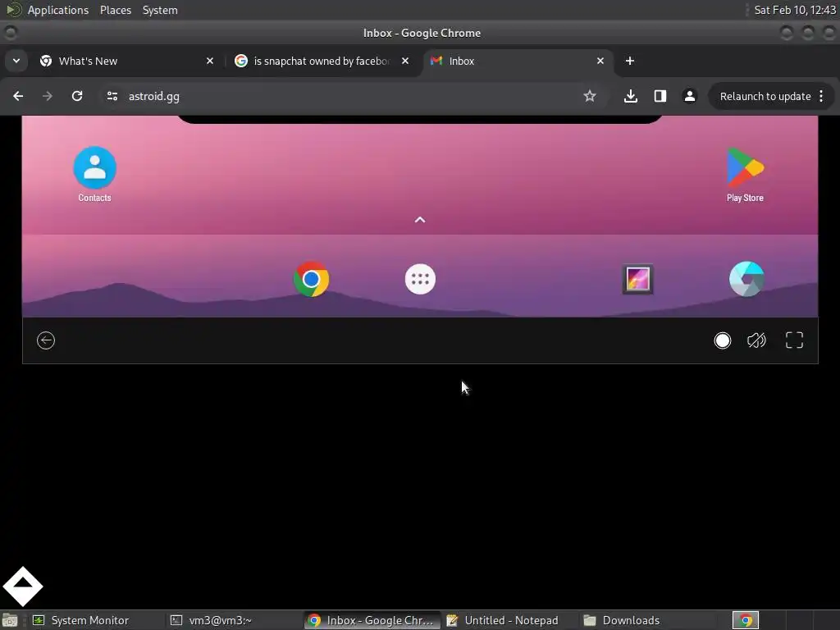Switch to the What's New tab
840x630 pixels.
[x=127, y=61]
